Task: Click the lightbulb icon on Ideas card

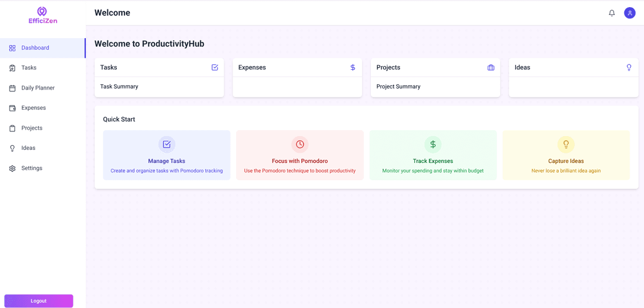Action: pyautogui.click(x=628, y=67)
